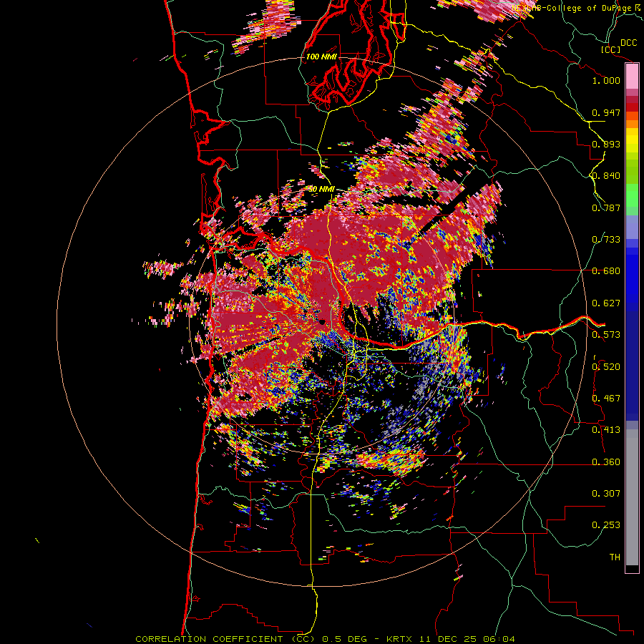The width and height of the screenshot is (644, 644).
Task: Click the [CC] label near the color scale
Action: tap(611, 49)
